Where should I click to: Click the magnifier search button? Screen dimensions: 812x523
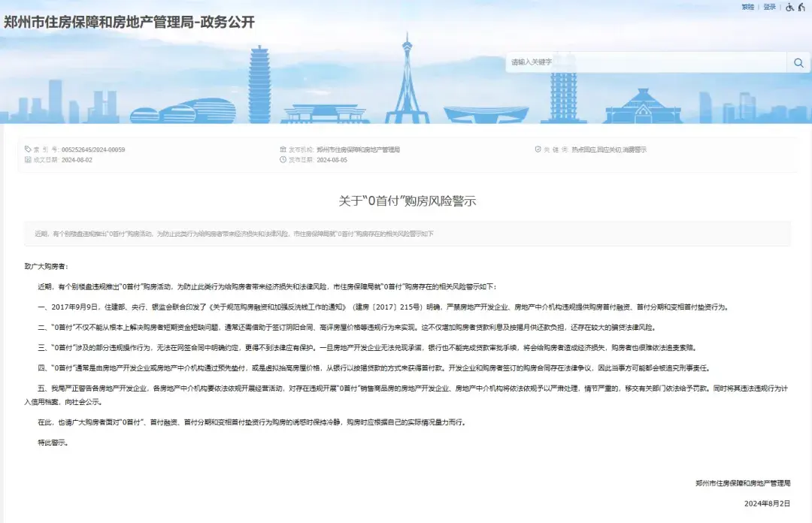[798, 62]
